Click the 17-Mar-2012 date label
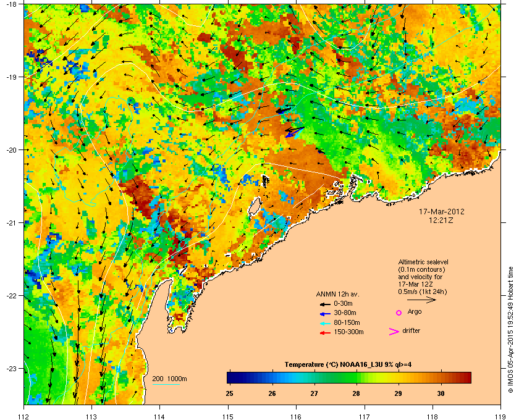 (442, 211)
